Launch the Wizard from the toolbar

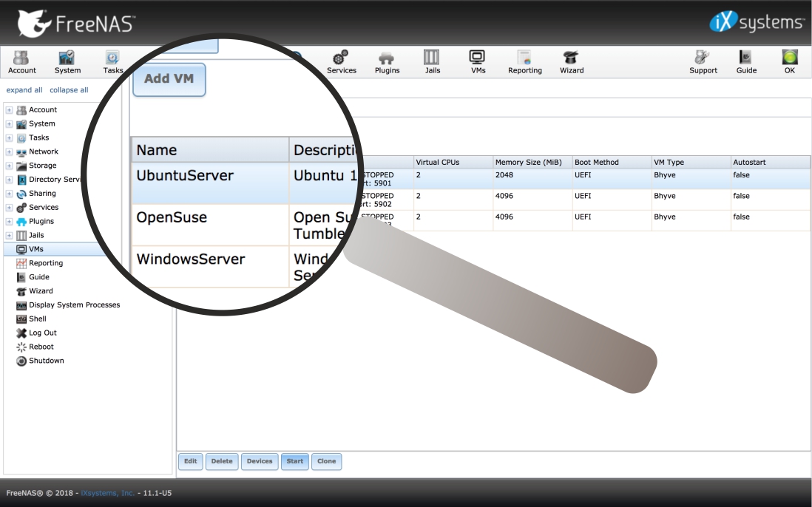click(x=571, y=62)
